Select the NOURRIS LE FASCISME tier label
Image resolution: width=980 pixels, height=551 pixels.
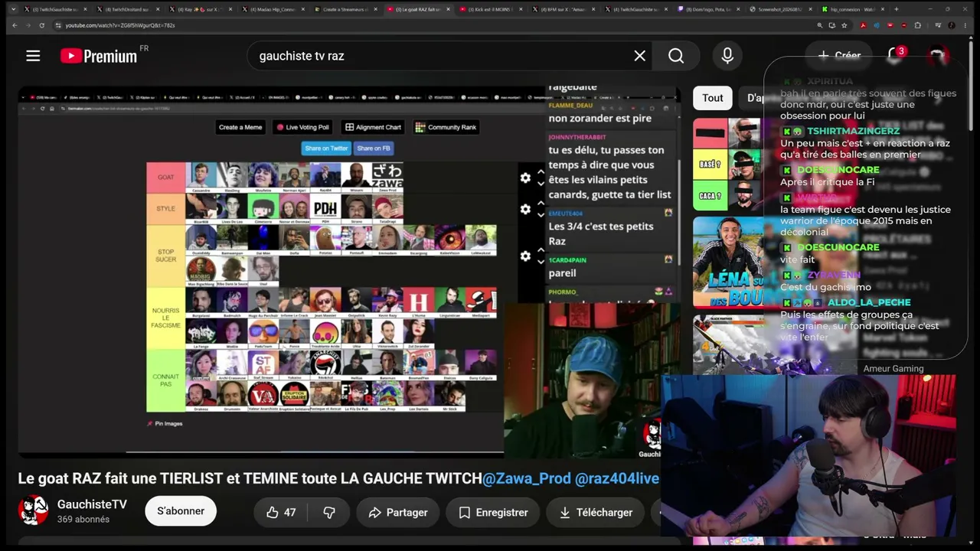(x=165, y=318)
